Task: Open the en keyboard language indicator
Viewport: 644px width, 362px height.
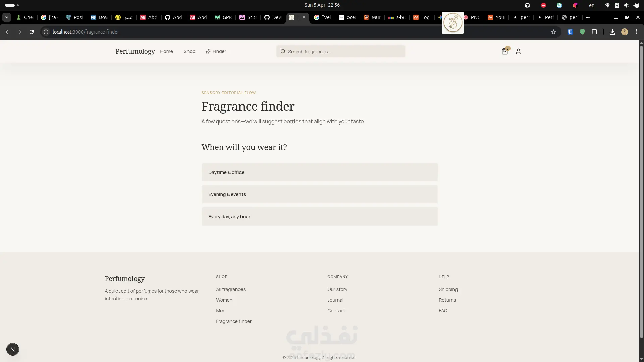Action: point(592,5)
